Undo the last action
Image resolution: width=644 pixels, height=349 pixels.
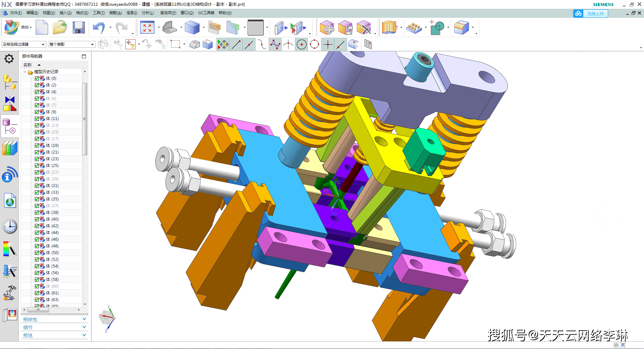99,27
